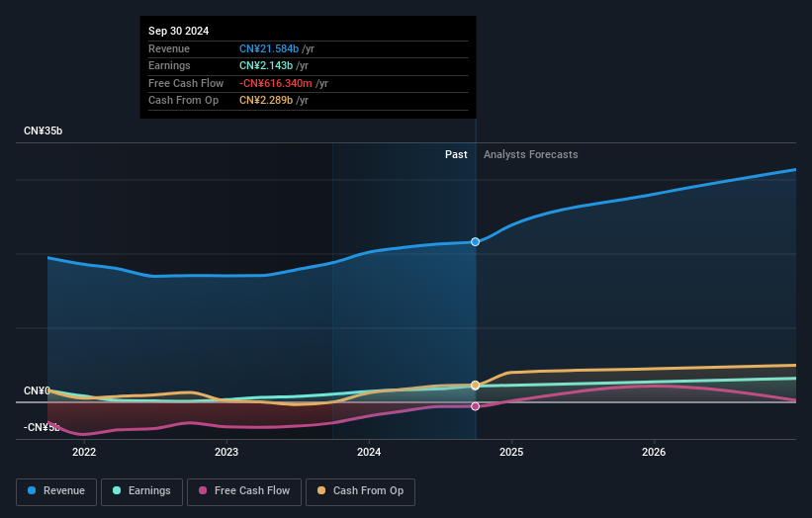
Task: Click the 2024 x-axis label
Action: [369, 452]
